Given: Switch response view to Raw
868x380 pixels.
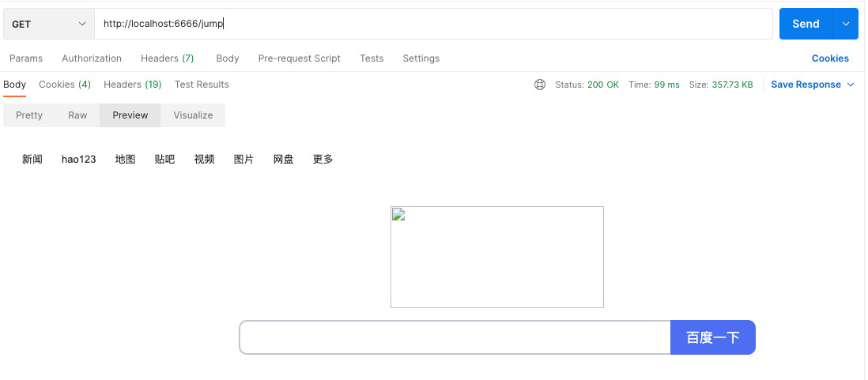Looking at the screenshot, I should 77,115.
